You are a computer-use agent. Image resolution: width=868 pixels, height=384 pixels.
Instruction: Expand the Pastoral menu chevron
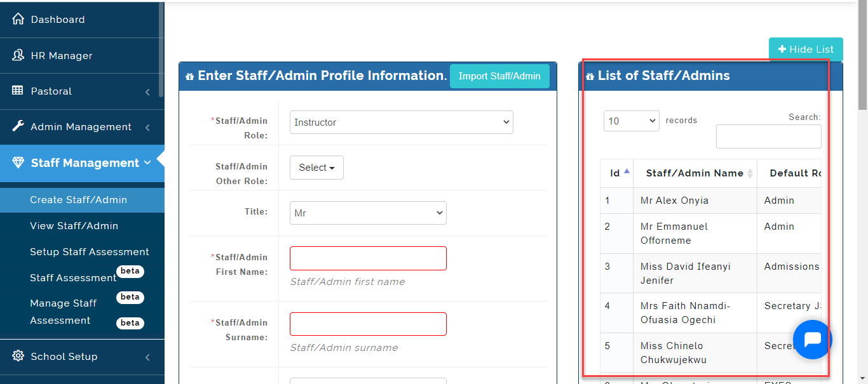point(147,92)
